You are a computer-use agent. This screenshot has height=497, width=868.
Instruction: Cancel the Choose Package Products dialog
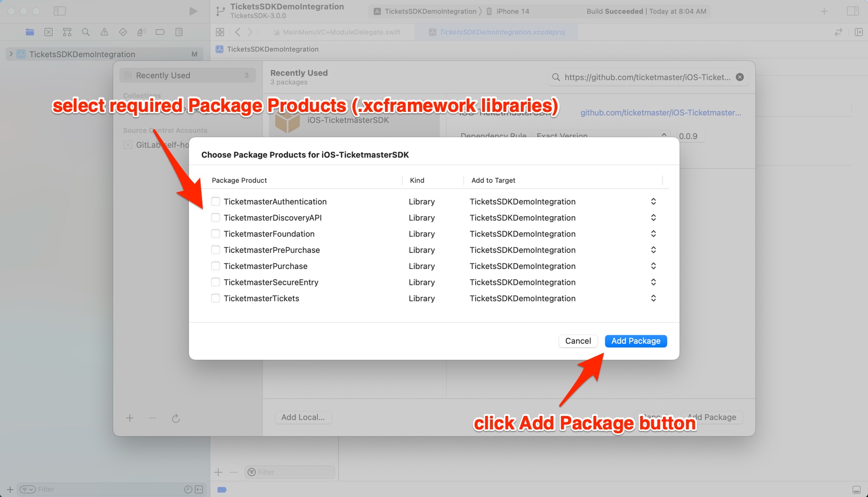pyautogui.click(x=578, y=341)
